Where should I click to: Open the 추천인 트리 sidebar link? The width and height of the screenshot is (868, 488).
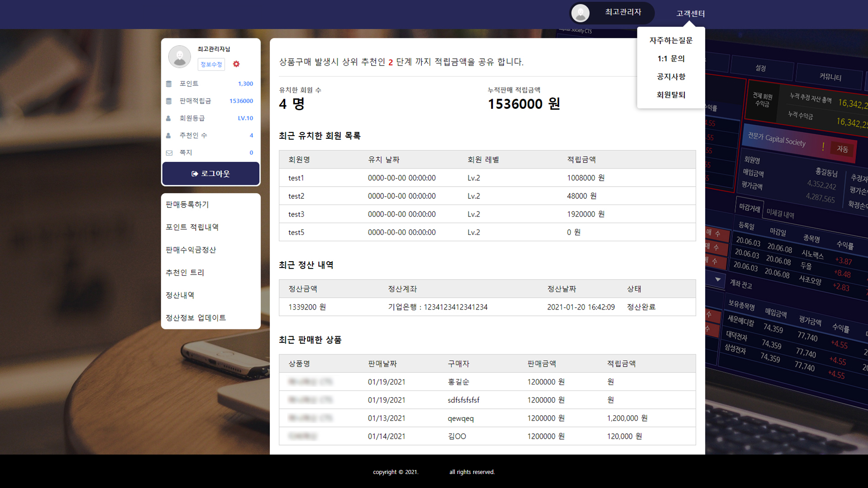(185, 272)
